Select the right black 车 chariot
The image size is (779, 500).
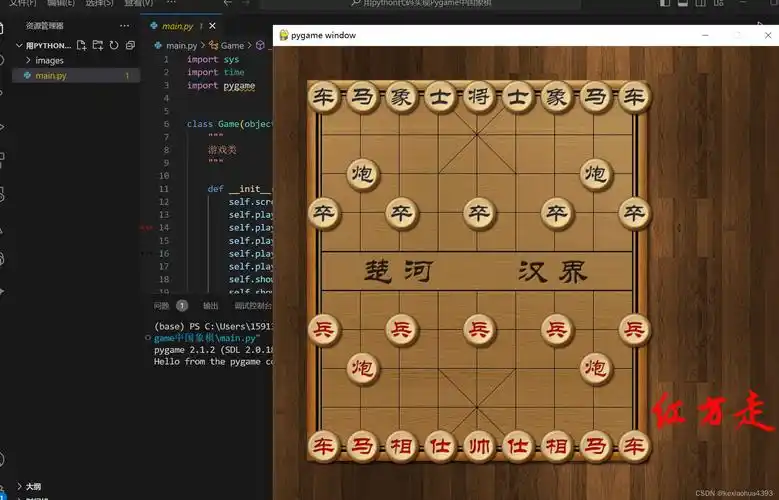pyautogui.click(x=634, y=96)
